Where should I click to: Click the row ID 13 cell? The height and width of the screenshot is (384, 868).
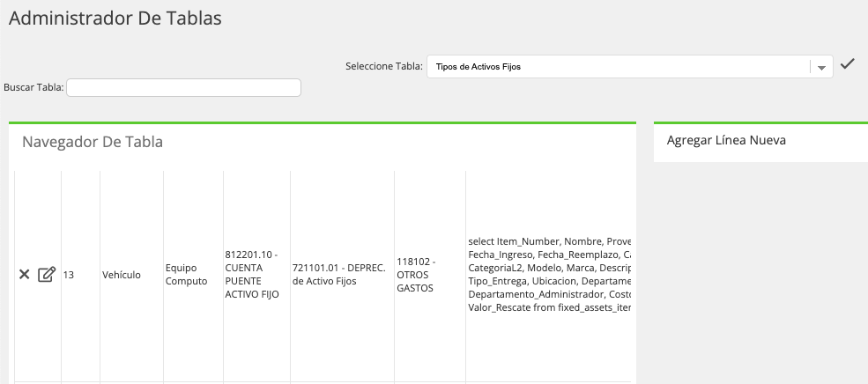69,275
